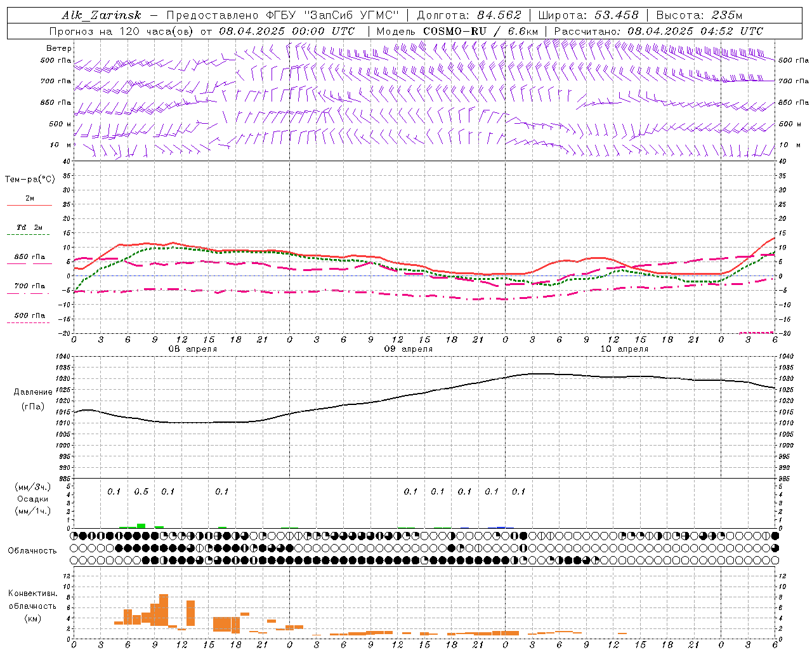Click the Ветер panel label
Screen dimensions: 812x650
tap(59, 48)
